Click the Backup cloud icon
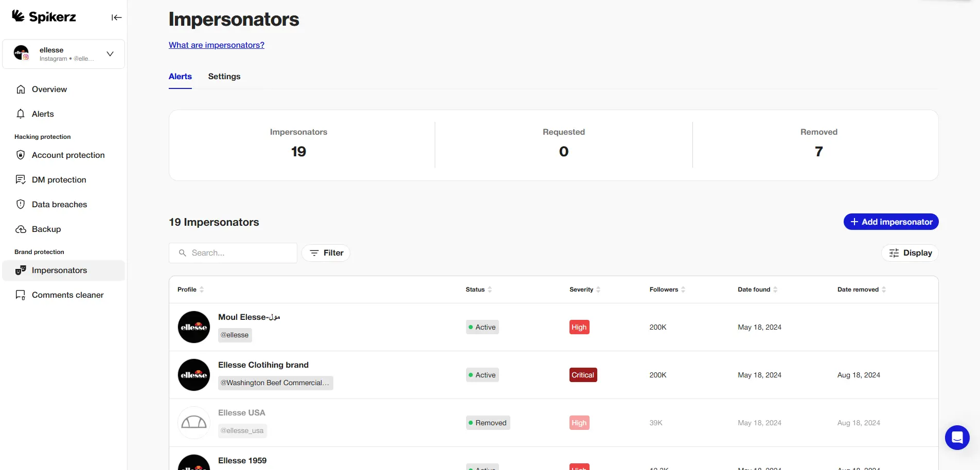The image size is (980, 470). (x=21, y=229)
